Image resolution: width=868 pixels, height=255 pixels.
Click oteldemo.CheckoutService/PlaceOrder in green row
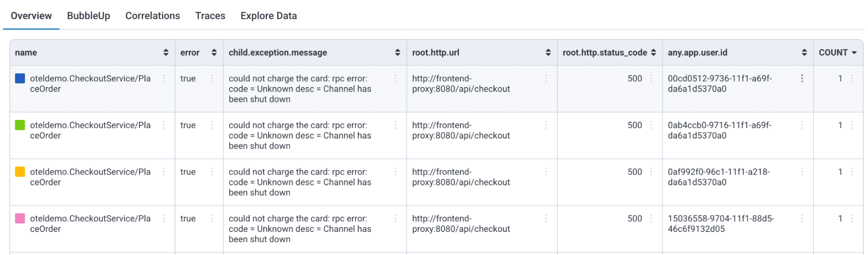(90, 130)
